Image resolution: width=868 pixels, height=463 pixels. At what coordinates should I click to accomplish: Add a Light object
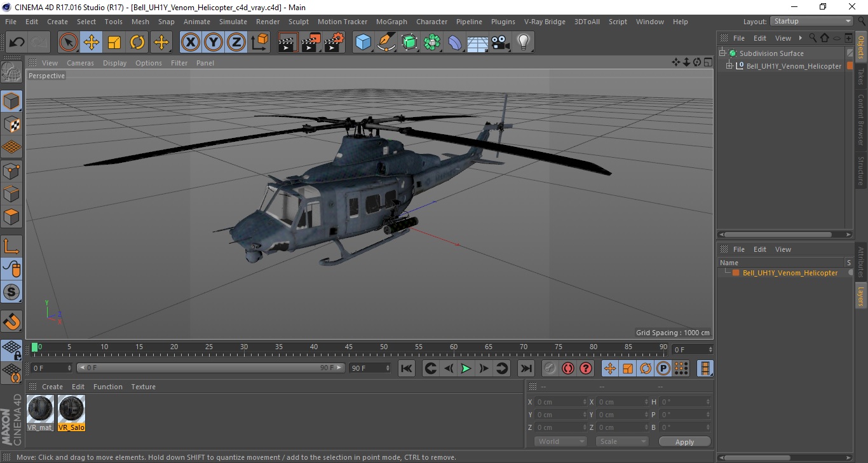523,43
